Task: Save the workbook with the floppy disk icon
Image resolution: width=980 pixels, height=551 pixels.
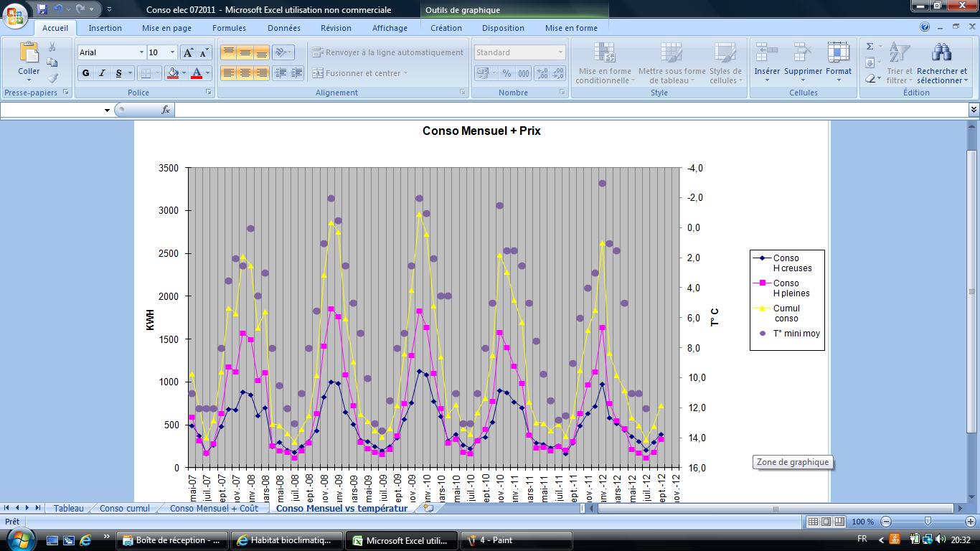Action: 42,9
